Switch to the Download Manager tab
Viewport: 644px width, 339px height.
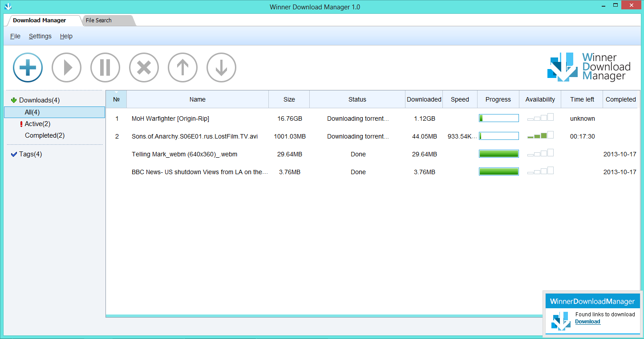point(40,20)
